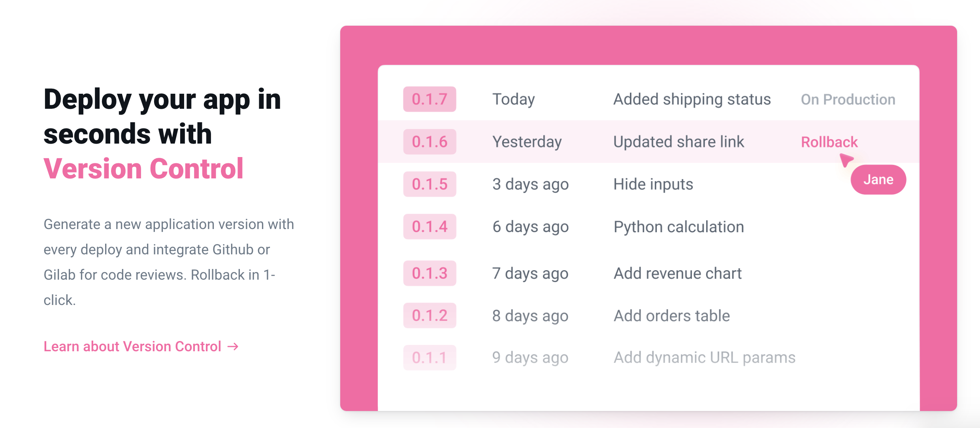Image resolution: width=980 pixels, height=428 pixels.
Task: Select the 0.1.4 version badge
Action: click(x=430, y=227)
